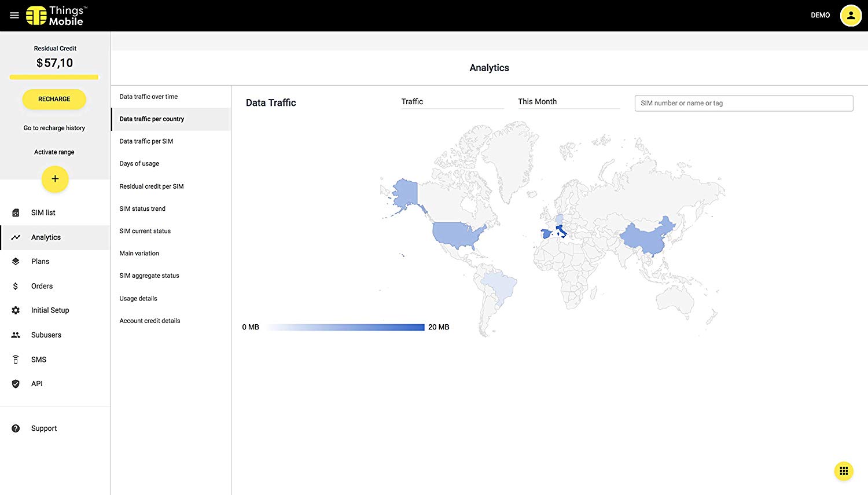Image resolution: width=868 pixels, height=495 pixels.
Task: Click the API shield icon
Action: [16, 384]
